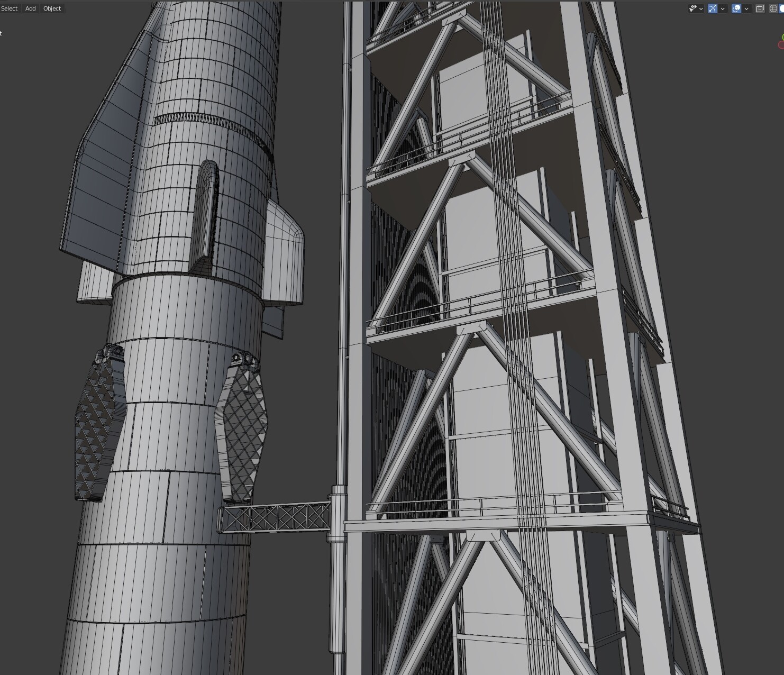Click the Show Overlays icon

pyautogui.click(x=736, y=8)
